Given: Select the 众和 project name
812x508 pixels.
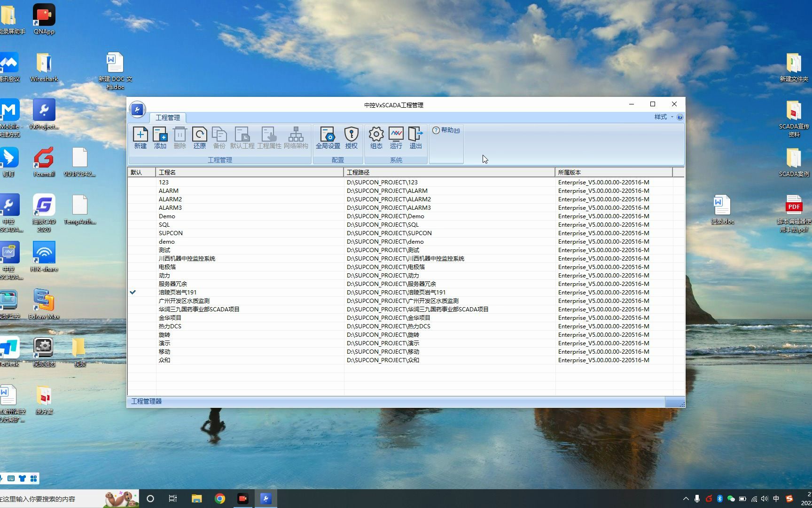Looking at the screenshot, I should pos(164,360).
